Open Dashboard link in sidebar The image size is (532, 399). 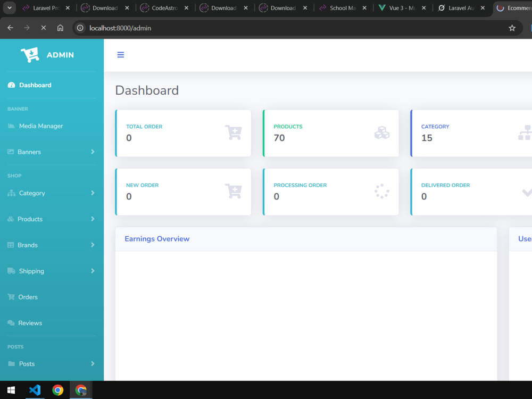35,85
